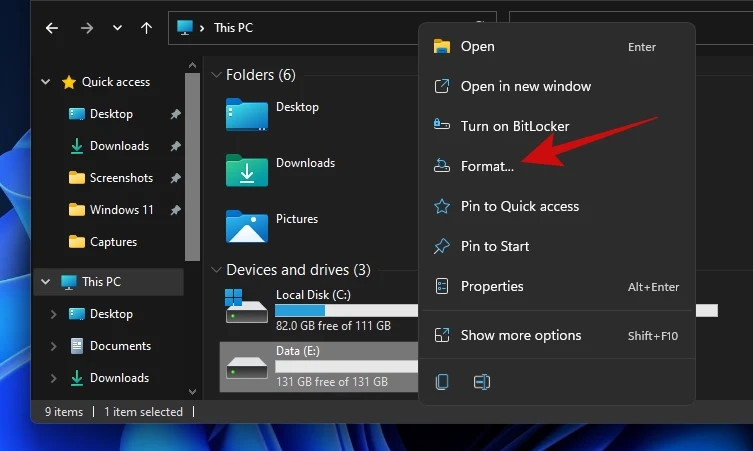Click the Format drive icon
This screenshot has height=451, width=753.
pos(442,166)
